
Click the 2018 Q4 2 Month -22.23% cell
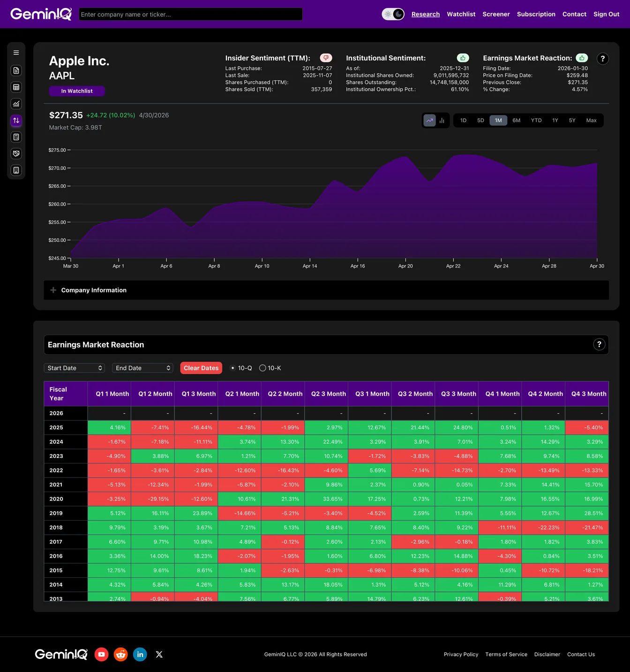click(x=544, y=528)
